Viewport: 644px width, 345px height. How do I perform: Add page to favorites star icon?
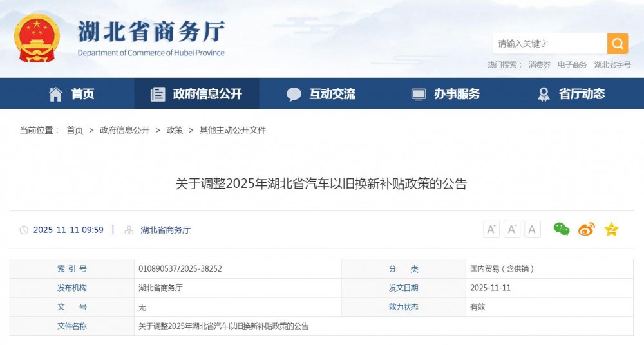click(611, 229)
